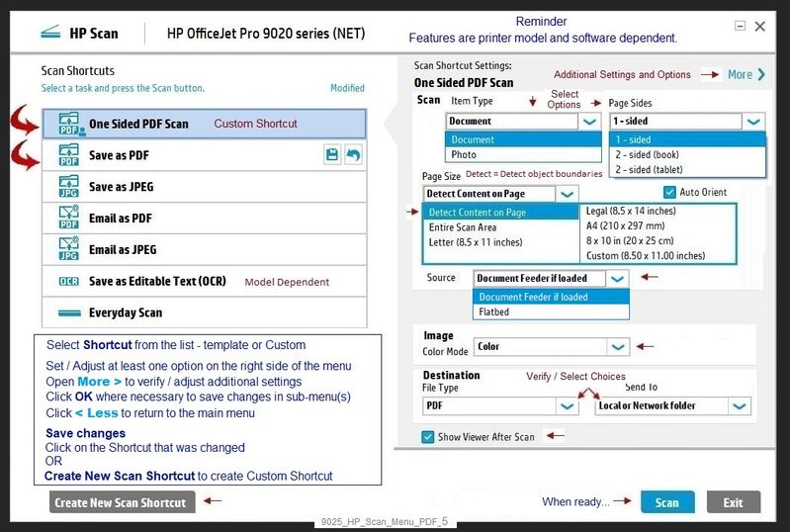Save the shortcut with the floppy disk icon
The height and width of the screenshot is (532, 790).
[x=332, y=154]
